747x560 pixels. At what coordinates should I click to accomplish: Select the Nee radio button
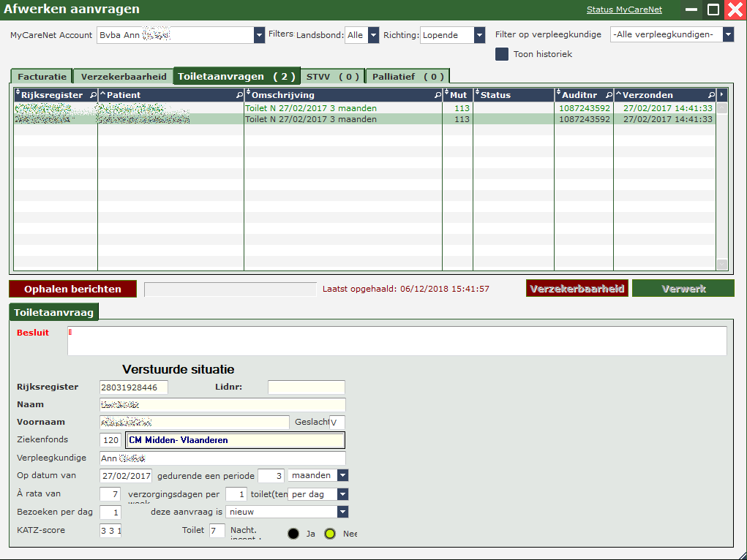(x=331, y=534)
